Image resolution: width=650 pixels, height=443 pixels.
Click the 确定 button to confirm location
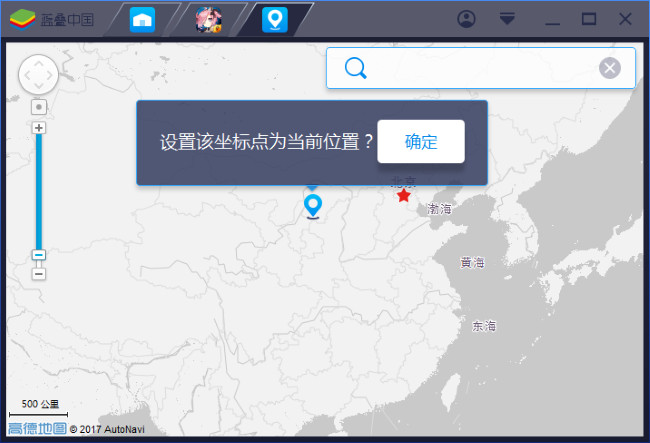point(421,141)
